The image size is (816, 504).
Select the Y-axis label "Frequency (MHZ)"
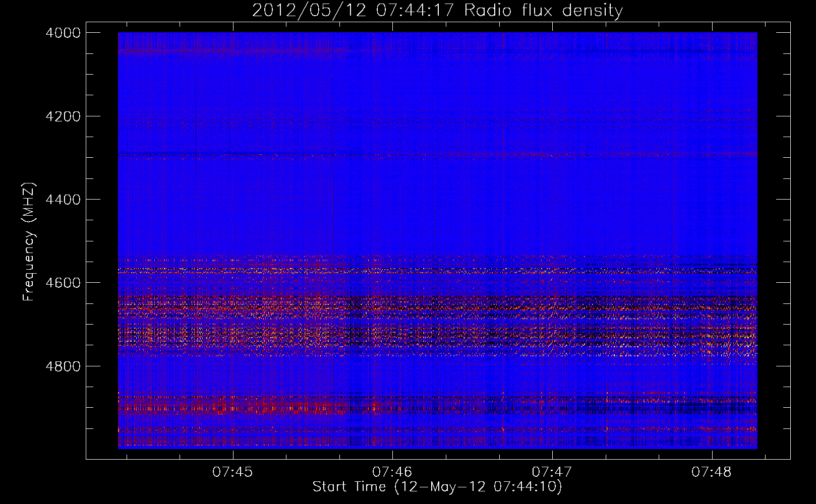pos(29,242)
